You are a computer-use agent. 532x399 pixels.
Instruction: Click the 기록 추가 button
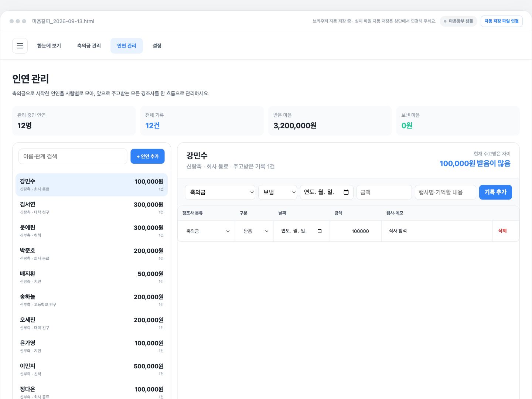pyautogui.click(x=495, y=192)
